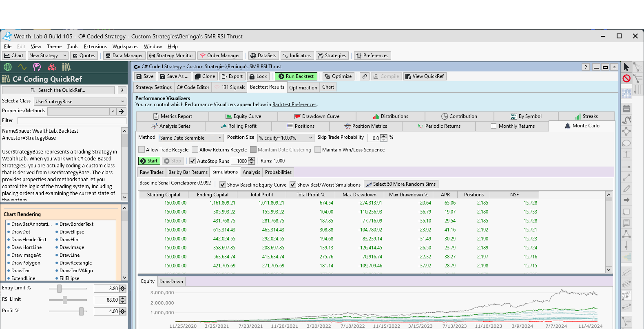This screenshot has height=329, width=644.
Task: Click the Run Backtest button
Action: click(296, 76)
